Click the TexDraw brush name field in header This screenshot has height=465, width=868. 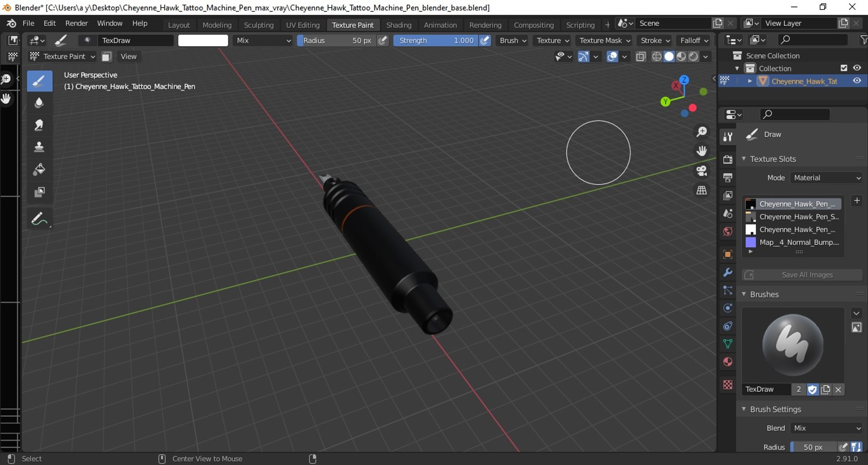click(135, 40)
